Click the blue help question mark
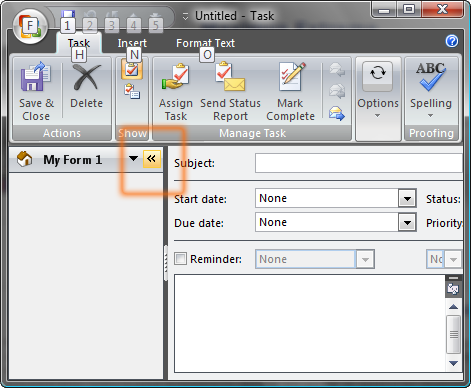 click(x=452, y=41)
